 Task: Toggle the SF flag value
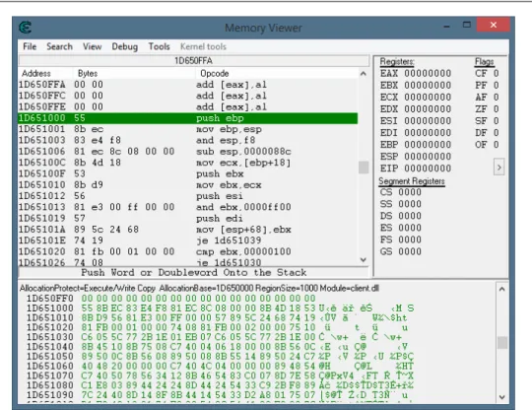tap(496, 121)
